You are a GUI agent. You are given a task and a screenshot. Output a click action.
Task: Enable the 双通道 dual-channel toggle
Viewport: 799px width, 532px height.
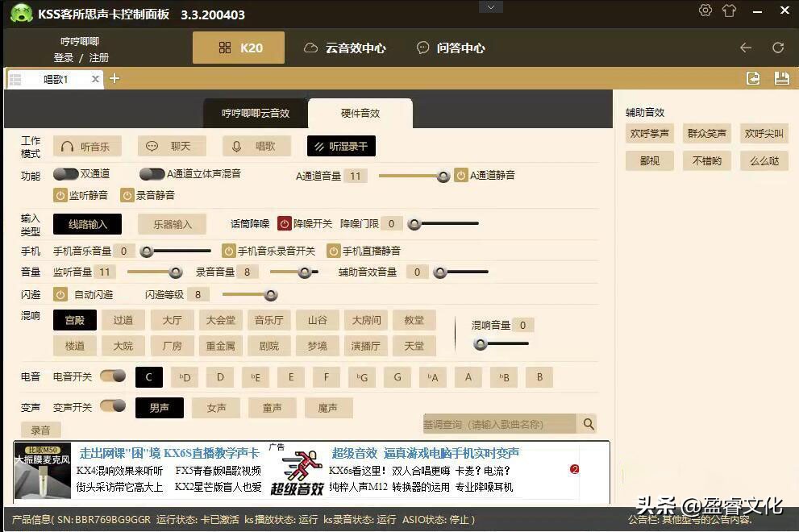click(x=68, y=173)
